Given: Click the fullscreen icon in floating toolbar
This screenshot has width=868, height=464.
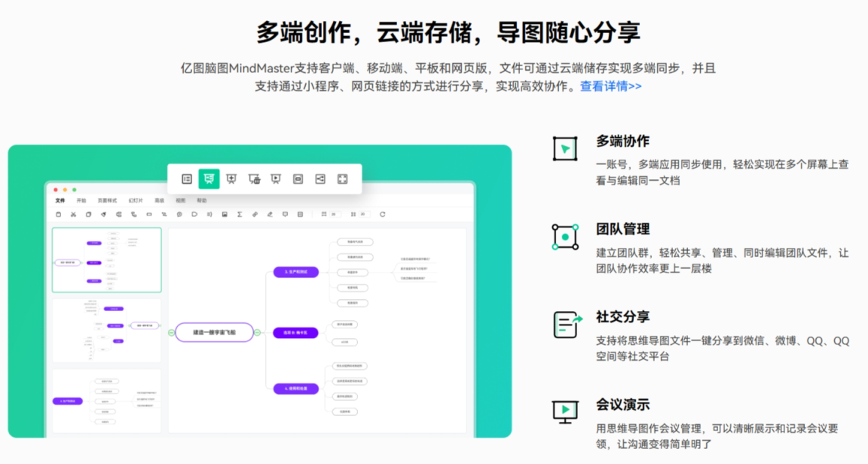Looking at the screenshot, I should pos(342,179).
